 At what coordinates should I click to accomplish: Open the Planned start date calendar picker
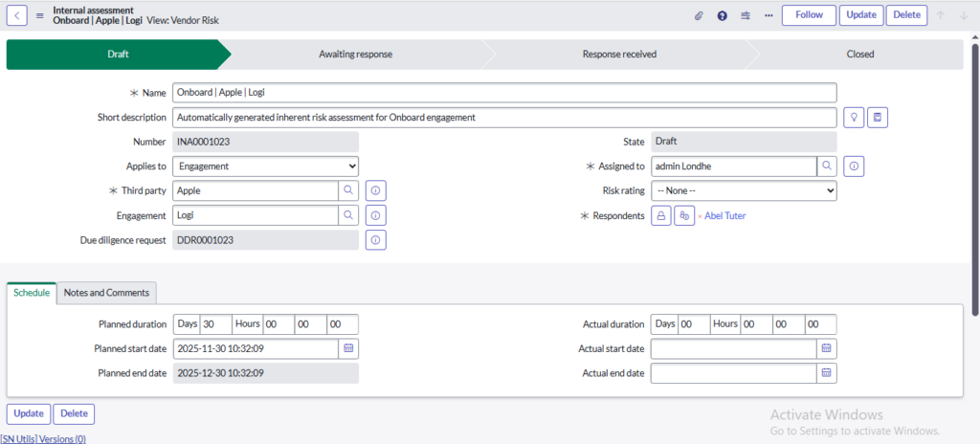(348, 348)
